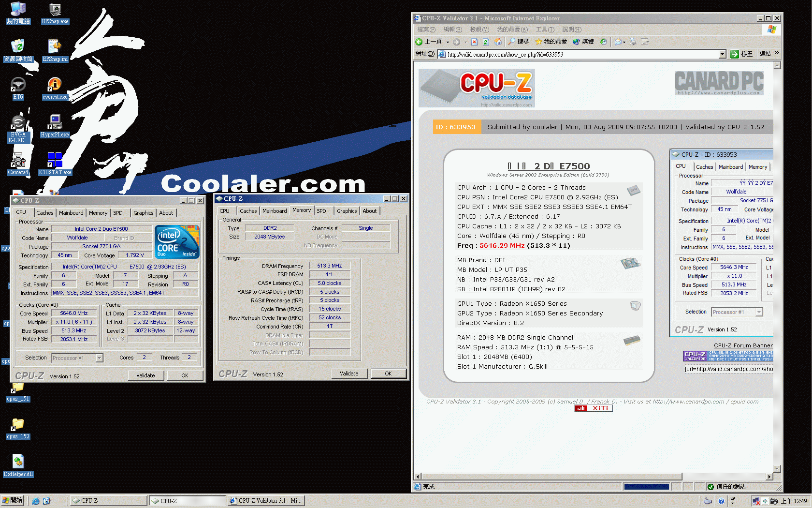Image resolution: width=812 pixels, height=508 pixels.
Task: Select the EPSnap.ini file icon
Action: 55,51
